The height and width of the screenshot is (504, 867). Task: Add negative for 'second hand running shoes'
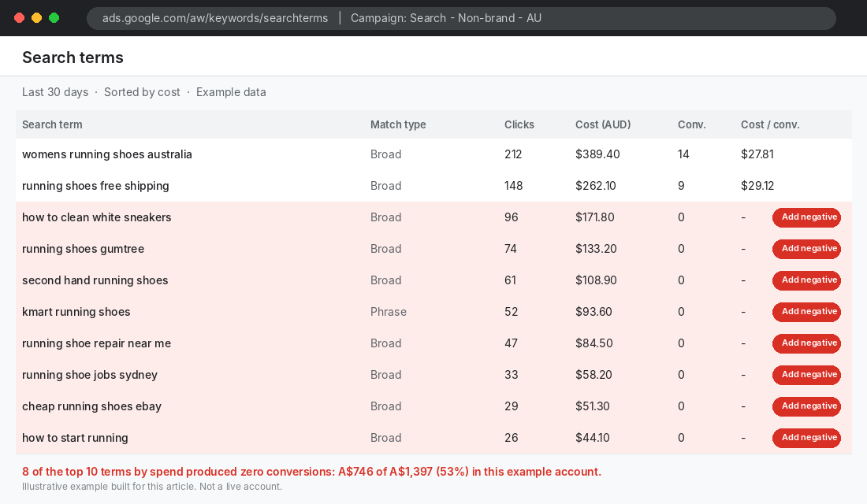806,280
